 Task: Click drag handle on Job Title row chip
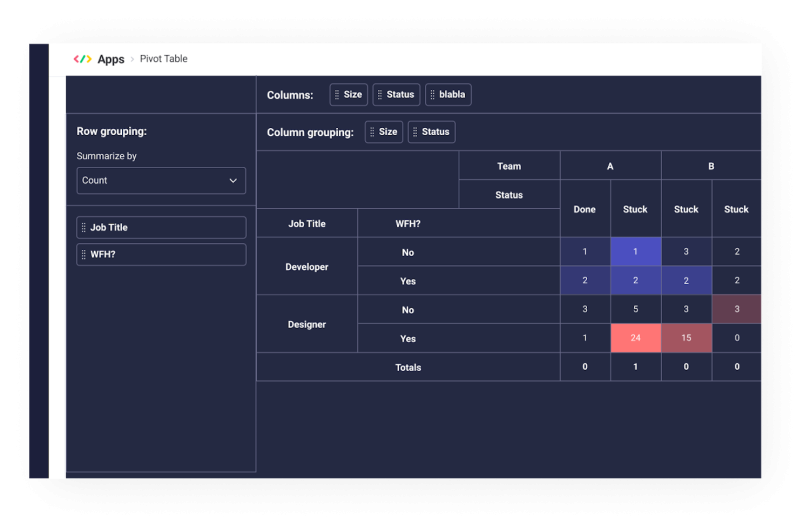tap(84, 228)
